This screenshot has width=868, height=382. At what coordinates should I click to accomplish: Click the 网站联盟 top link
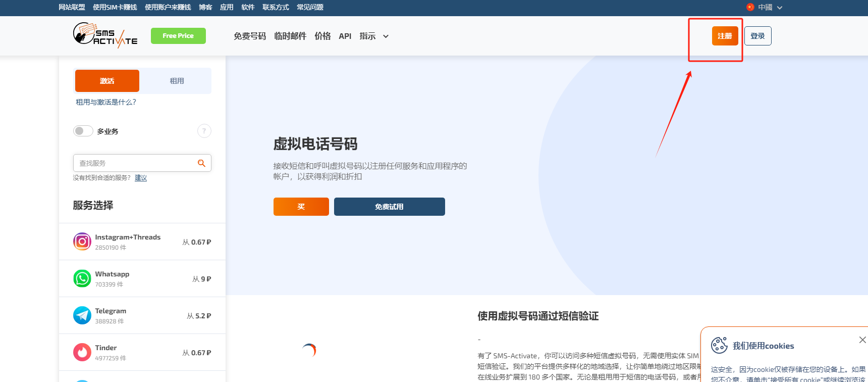pyautogui.click(x=72, y=7)
